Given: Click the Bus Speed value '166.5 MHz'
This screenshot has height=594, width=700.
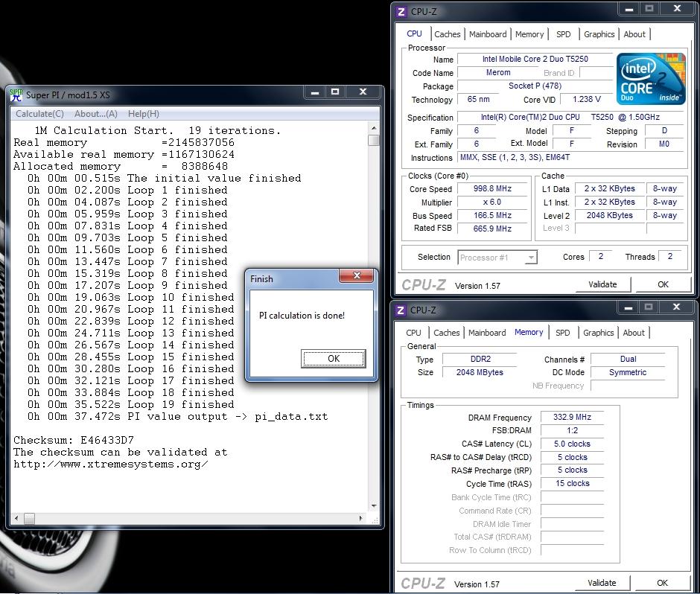Looking at the screenshot, I should (492, 216).
